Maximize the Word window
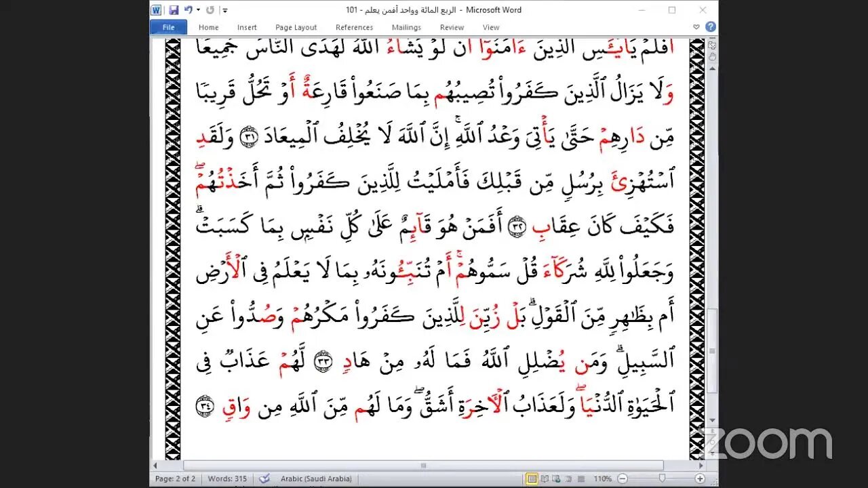Image resolution: width=868 pixels, height=488 pixels. (672, 10)
